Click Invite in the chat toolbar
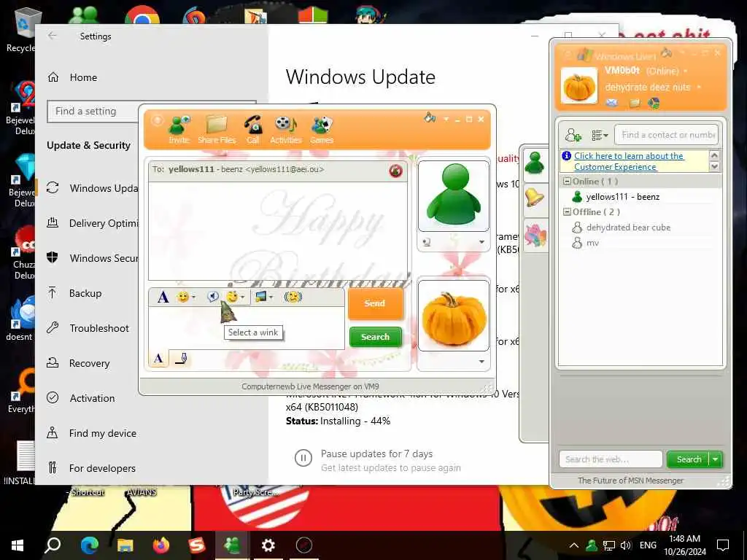The image size is (747, 560). coord(179,130)
